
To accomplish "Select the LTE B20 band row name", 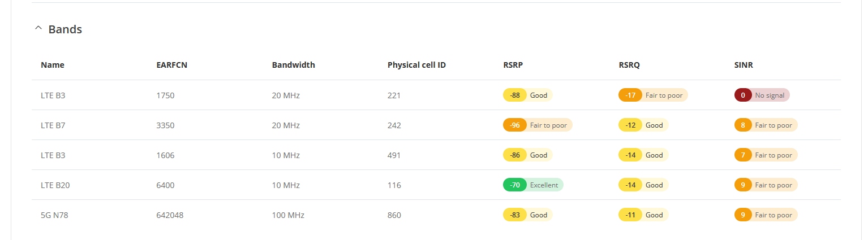I will (55, 185).
